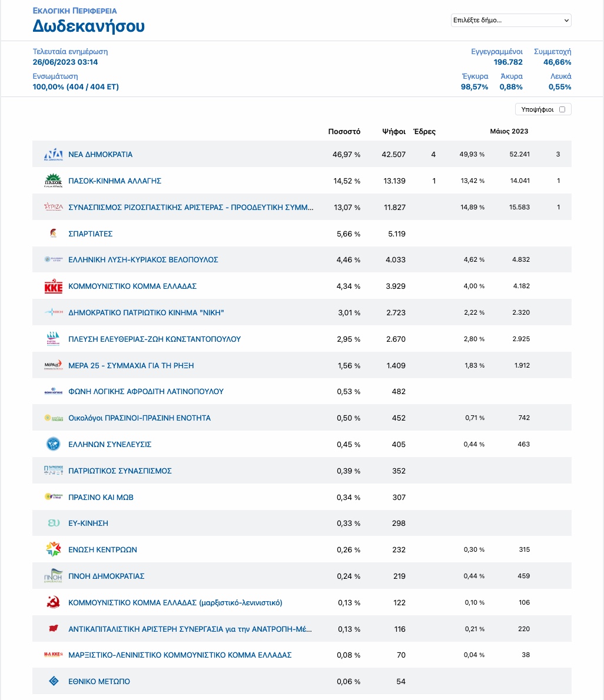
Task: Click the Ένωση Κεντρώων colorful star logo
Action: pos(53,549)
